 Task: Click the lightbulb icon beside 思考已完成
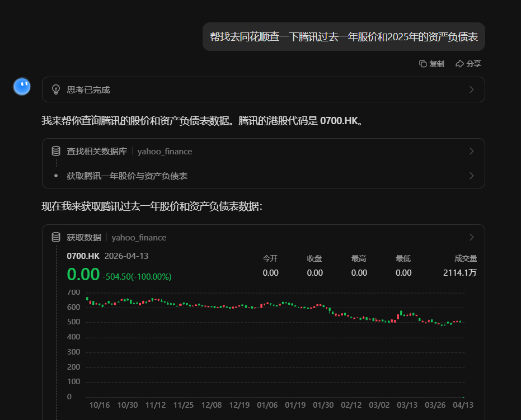tap(56, 89)
